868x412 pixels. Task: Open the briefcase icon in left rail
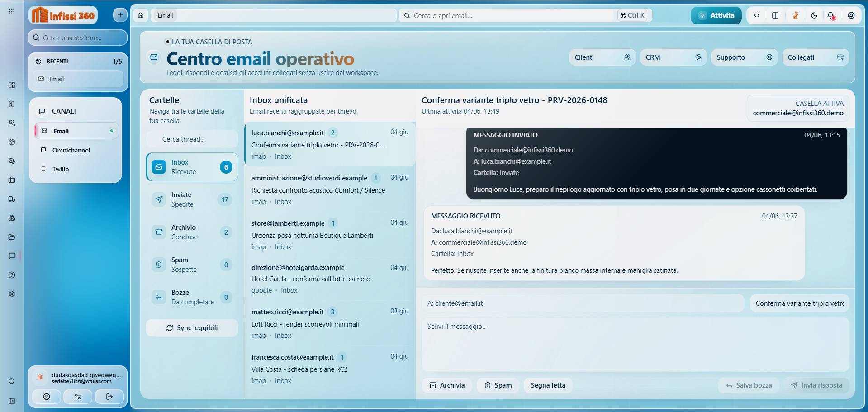(12, 180)
